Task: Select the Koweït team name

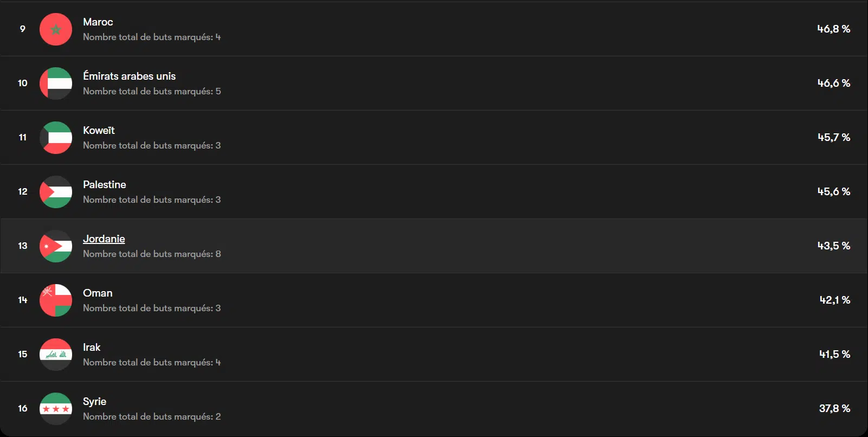Action: click(x=99, y=131)
